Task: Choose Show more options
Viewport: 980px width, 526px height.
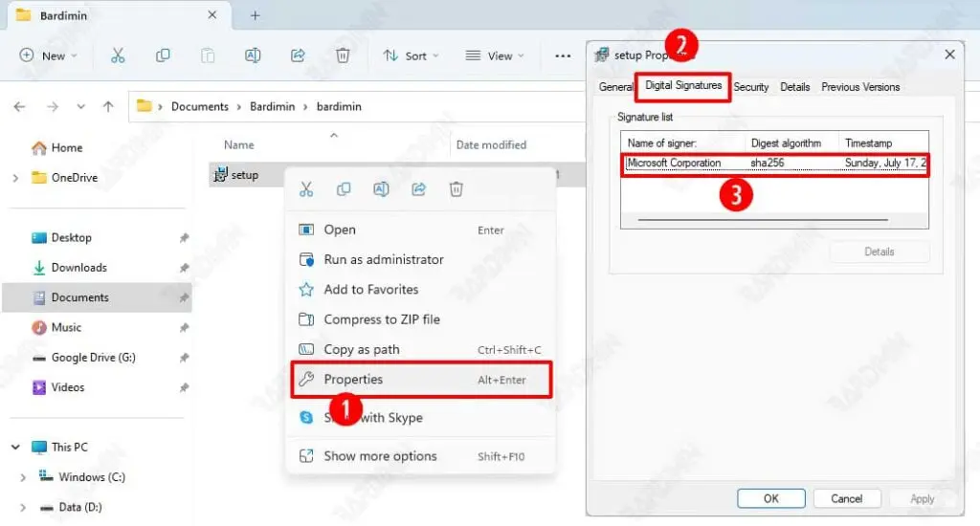Action: 421,456
